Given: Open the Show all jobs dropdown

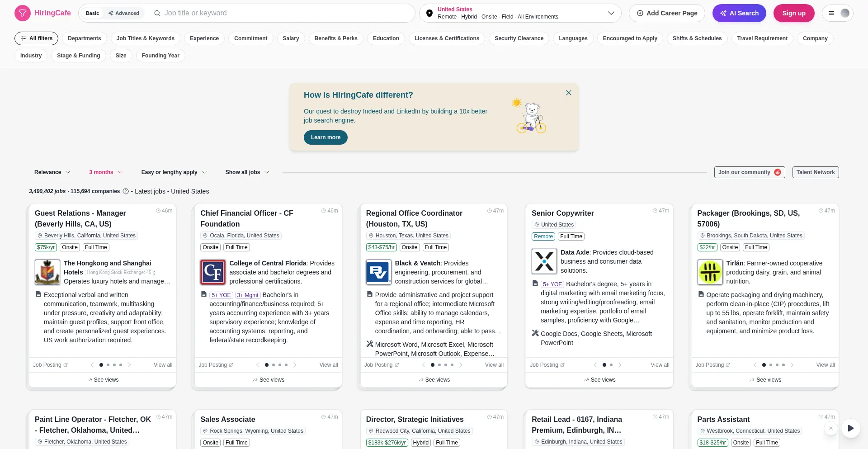Looking at the screenshot, I should pyautogui.click(x=247, y=172).
